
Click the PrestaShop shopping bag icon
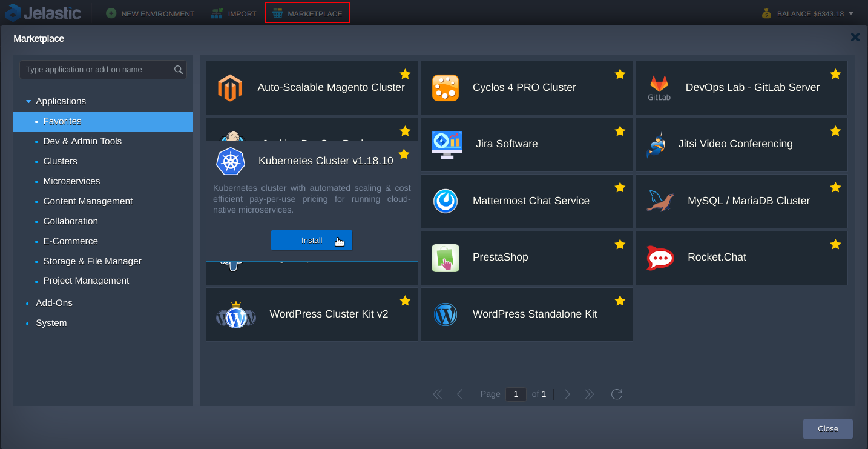point(446,258)
